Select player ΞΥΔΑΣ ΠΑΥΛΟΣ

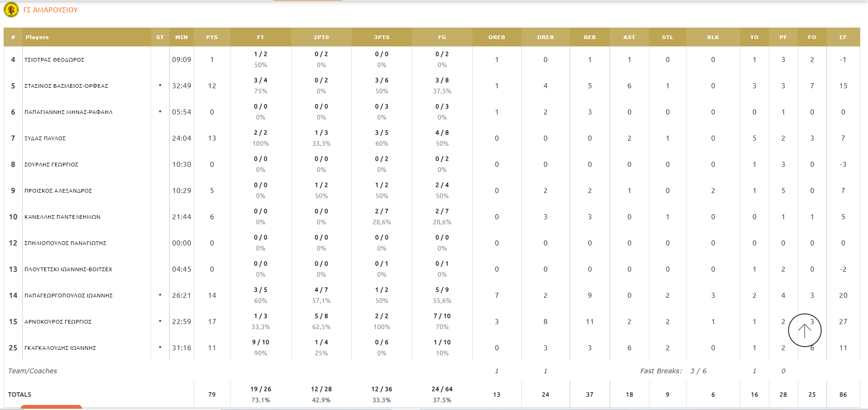tap(45, 138)
